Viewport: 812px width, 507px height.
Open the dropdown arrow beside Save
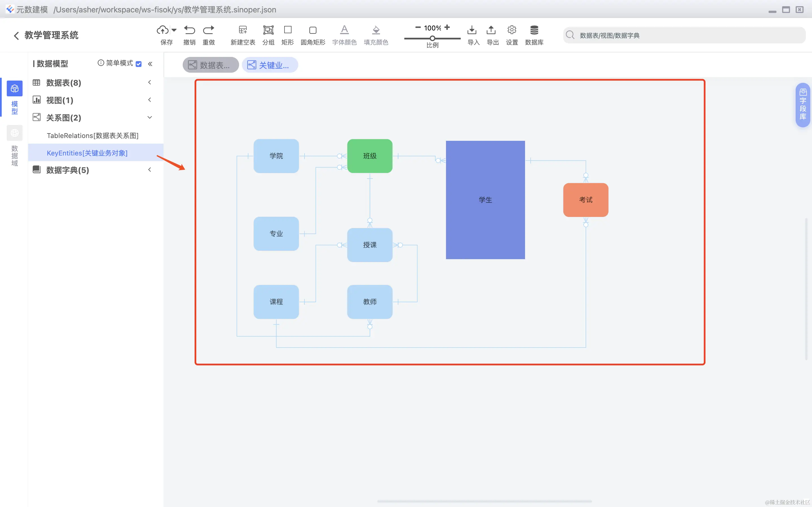pyautogui.click(x=174, y=30)
